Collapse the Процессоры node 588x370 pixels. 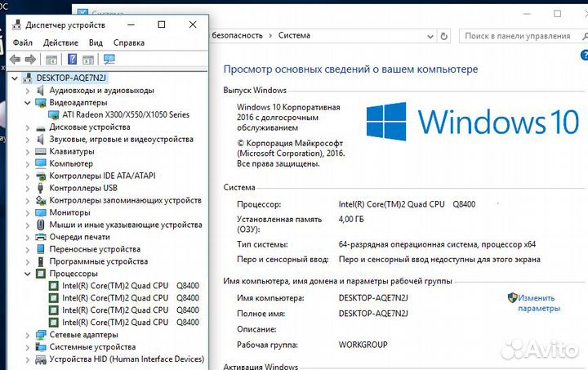28,274
